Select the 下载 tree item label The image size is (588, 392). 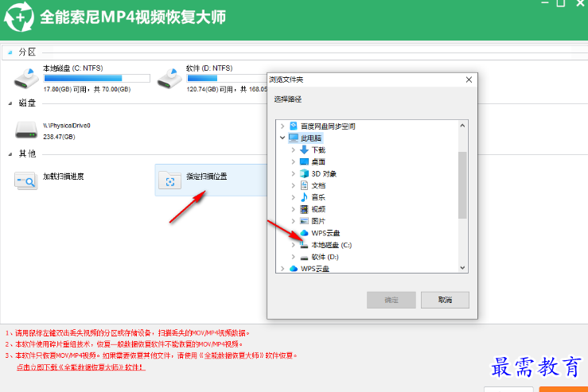318,150
